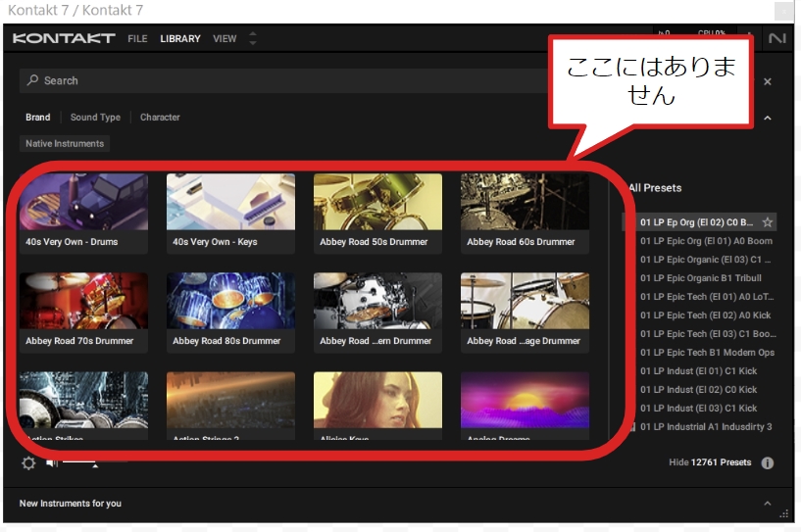The image size is (801, 532).
Task: Click into the Search field
Action: pyautogui.click(x=286, y=80)
